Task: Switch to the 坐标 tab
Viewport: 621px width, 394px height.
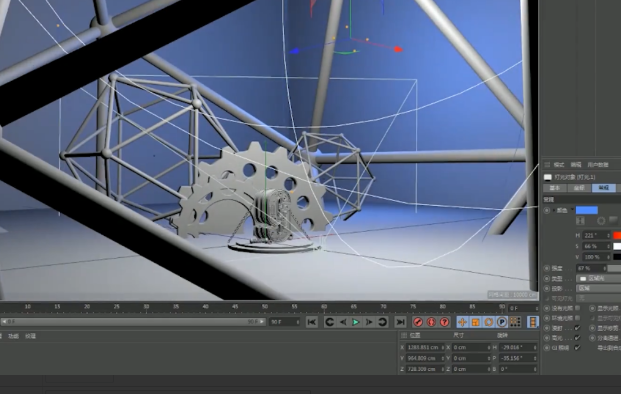Action: tap(579, 188)
